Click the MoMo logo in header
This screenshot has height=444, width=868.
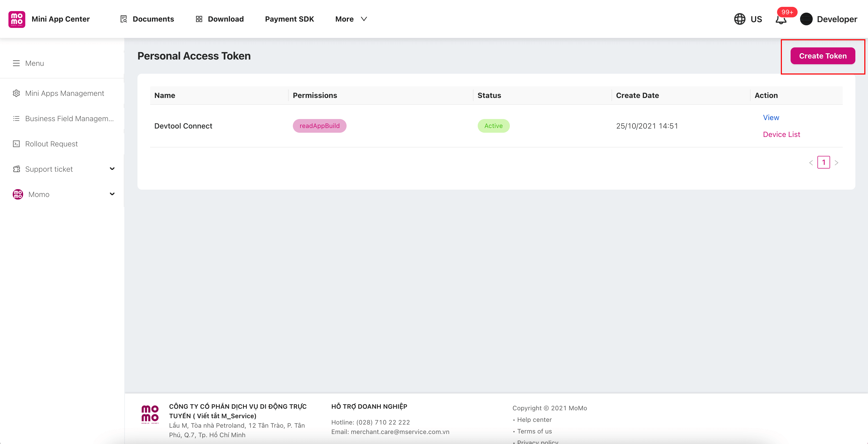point(17,19)
